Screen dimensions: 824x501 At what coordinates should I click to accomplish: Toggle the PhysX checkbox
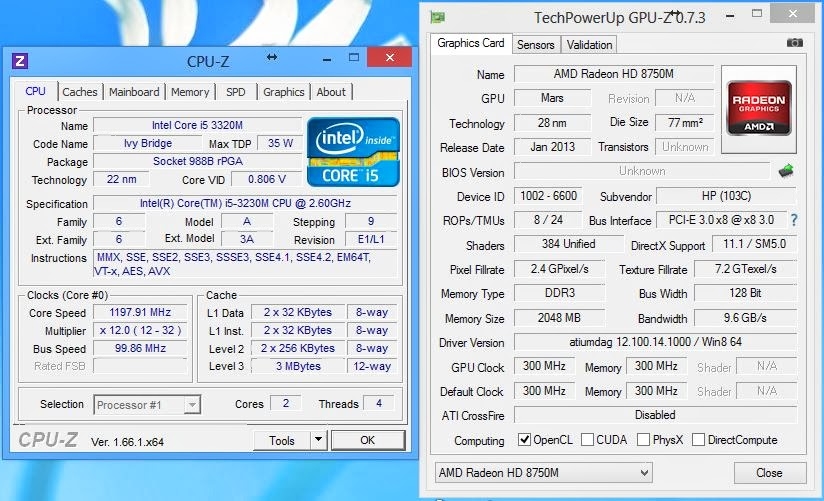click(x=643, y=439)
